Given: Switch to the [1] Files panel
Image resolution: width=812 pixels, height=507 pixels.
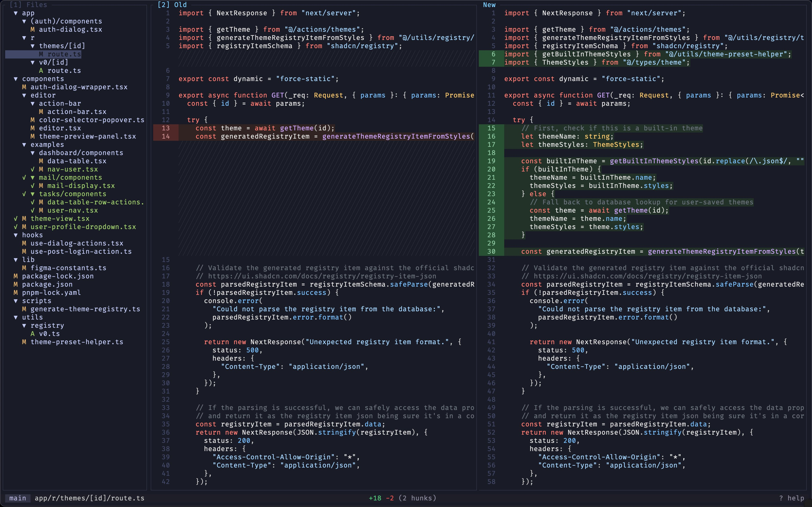Looking at the screenshot, I should coord(28,5).
